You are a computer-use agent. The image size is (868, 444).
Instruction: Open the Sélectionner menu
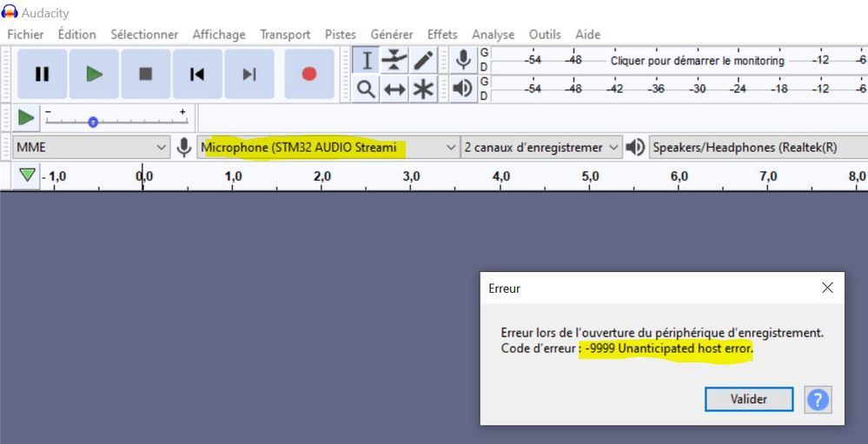tap(144, 35)
